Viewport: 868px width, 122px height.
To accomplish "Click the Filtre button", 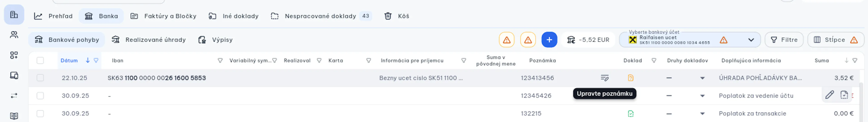I will pos(784,40).
